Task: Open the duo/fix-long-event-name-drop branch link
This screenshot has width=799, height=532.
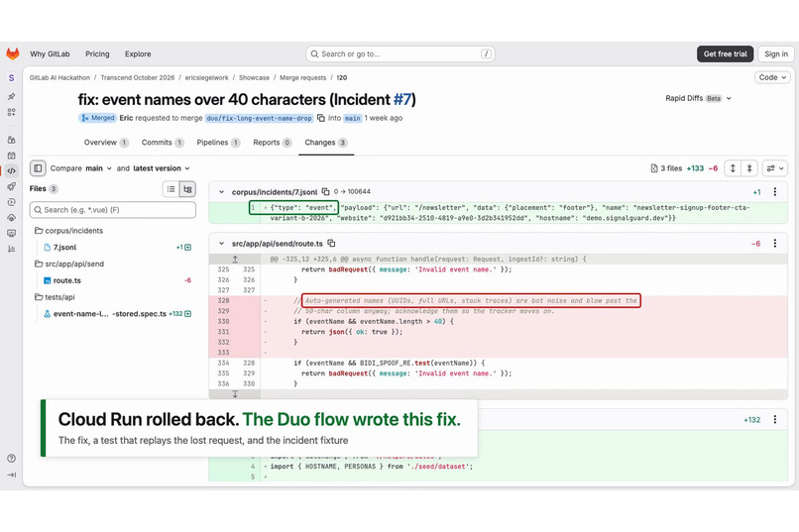Action: coord(259,118)
